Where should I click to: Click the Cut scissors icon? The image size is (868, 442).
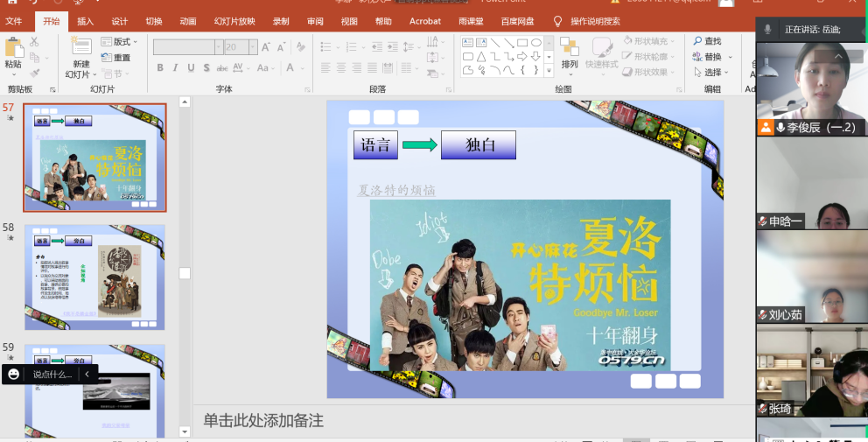(x=34, y=42)
